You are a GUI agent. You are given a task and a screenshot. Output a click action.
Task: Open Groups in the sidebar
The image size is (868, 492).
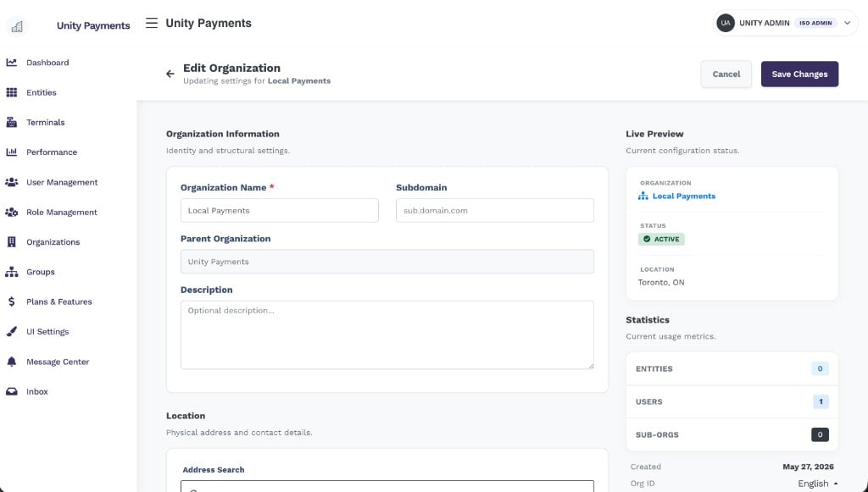coord(41,272)
